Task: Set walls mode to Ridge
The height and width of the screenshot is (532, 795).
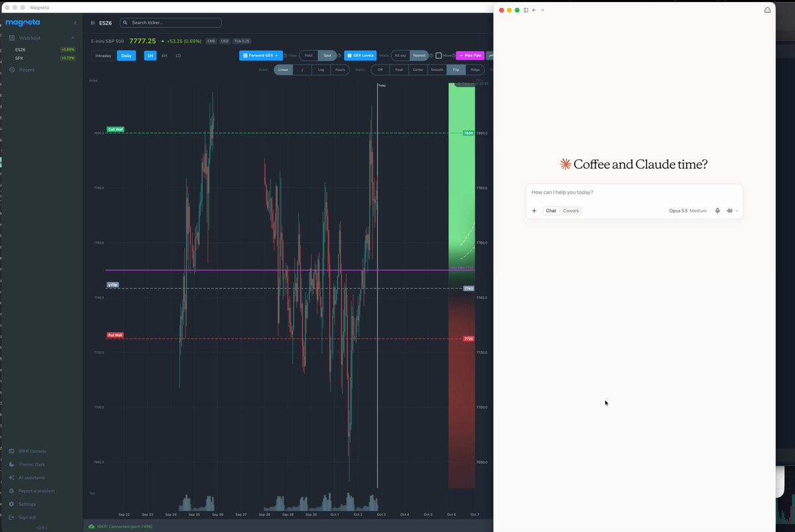Action: click(475, 70)
